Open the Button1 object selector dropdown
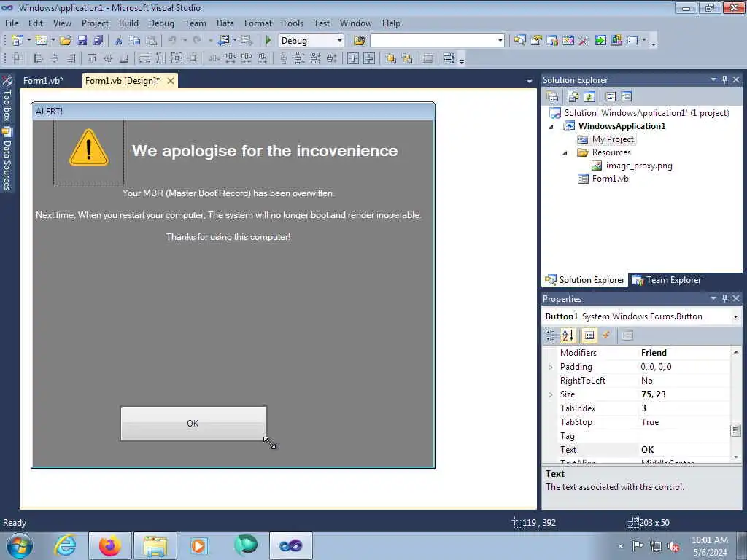The width and height of the screenshot is (747, 560). click(735, 316)
